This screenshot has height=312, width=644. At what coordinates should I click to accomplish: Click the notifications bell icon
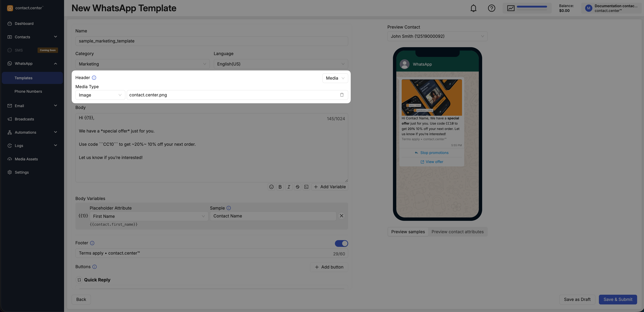click(473, 8)
